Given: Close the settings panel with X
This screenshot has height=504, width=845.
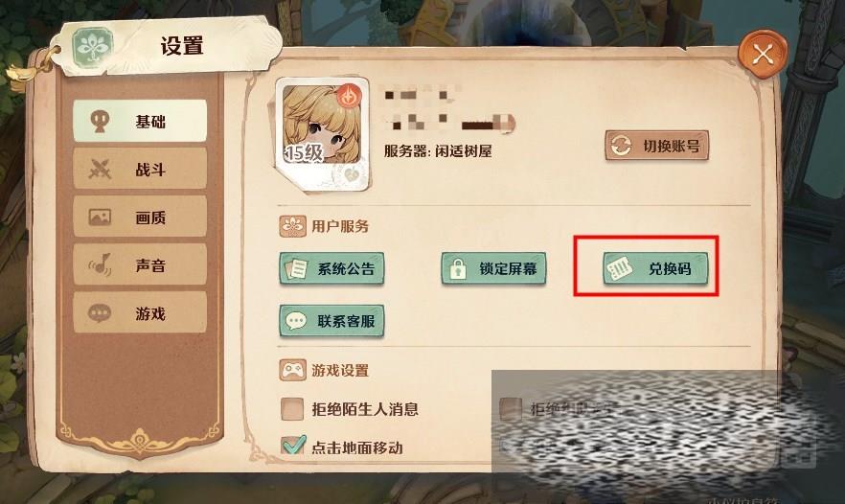Looking at the screenshot, I should (763, 54).
